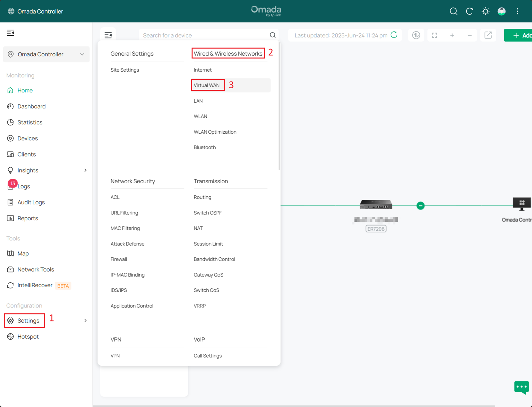Open the Reports page
Image resolution: width=532 pixels, height=407 pixels.
tap(28, 218)
